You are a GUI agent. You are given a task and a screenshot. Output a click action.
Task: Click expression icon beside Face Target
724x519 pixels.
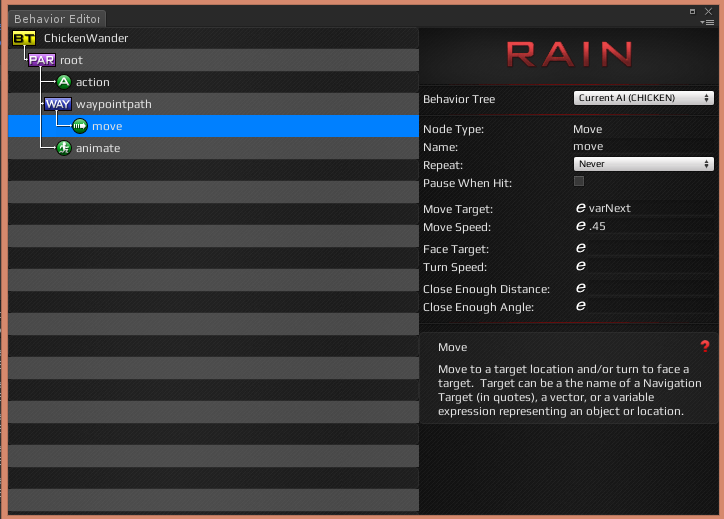tap(580, 248)
